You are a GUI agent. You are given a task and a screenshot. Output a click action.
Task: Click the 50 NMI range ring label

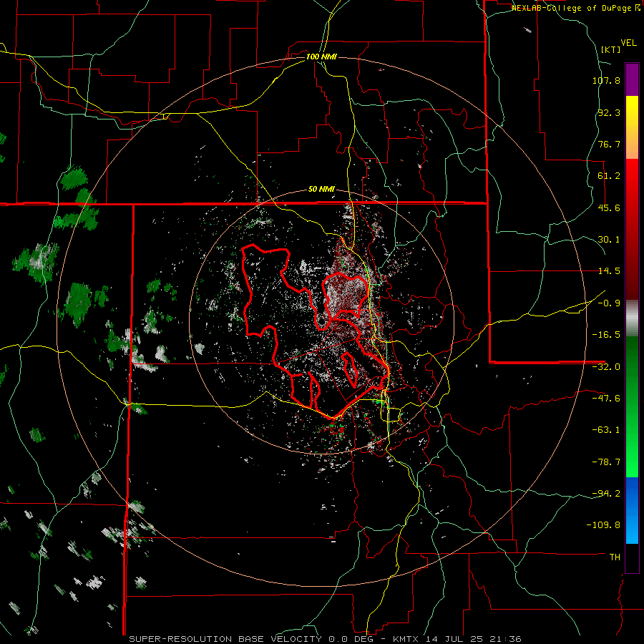click(321, 190)
